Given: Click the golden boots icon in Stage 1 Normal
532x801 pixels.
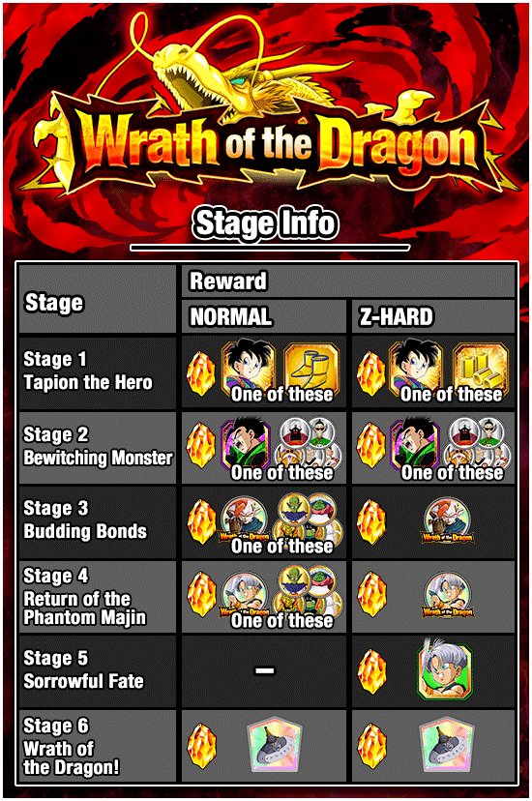Looking at the screenshot, I should tap(311, 369).
